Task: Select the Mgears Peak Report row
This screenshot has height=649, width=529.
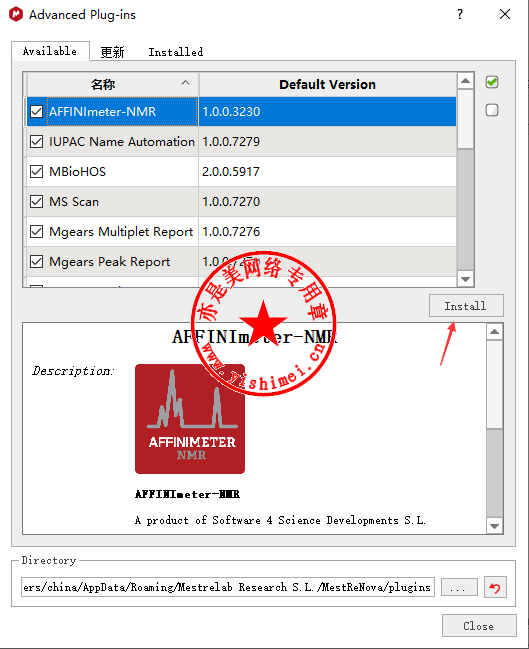Action: click(x=241, y=262)
